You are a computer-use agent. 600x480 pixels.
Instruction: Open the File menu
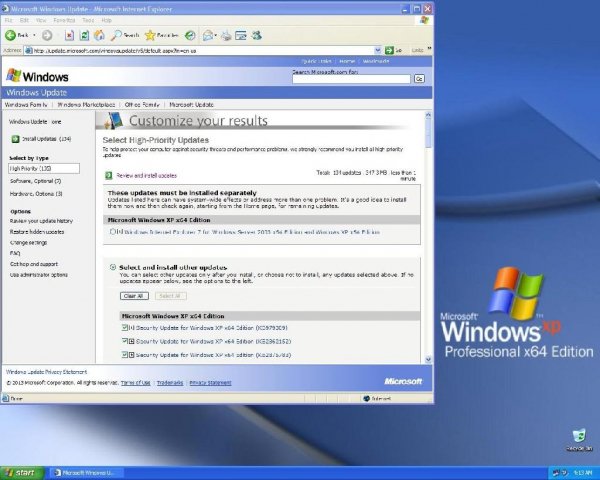coord(8,20)
